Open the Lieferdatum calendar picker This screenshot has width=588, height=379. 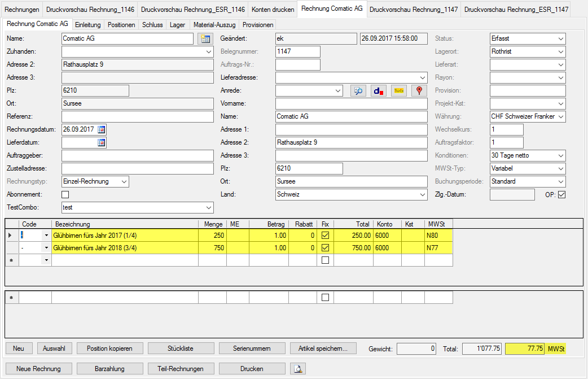coord(102,142)
